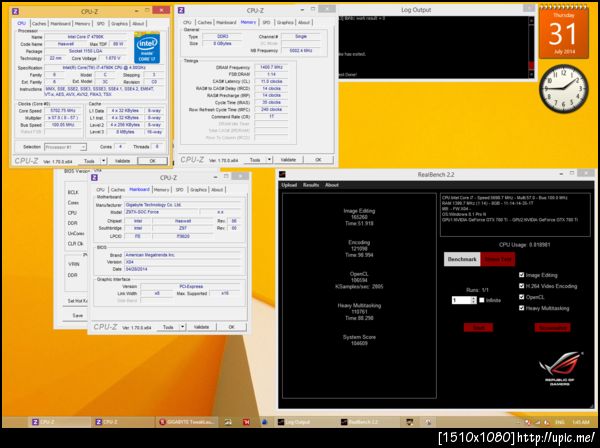This screenshot has width=600, height=448.
Task: Uncheck the H.264 Video Encoding checkbox
Action: coord(521,286)
